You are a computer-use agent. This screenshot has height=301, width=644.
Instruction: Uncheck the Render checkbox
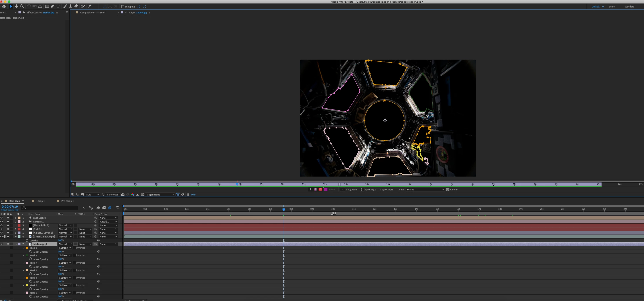[x=447, y=190]
